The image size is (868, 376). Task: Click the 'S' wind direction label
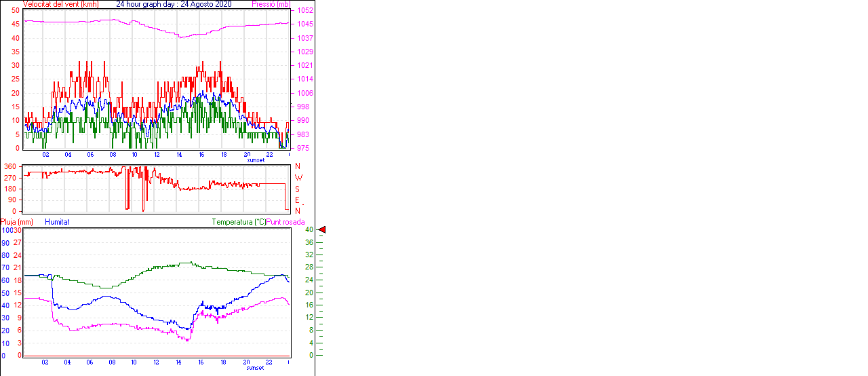pyautogui.click(x=298, y=189)
